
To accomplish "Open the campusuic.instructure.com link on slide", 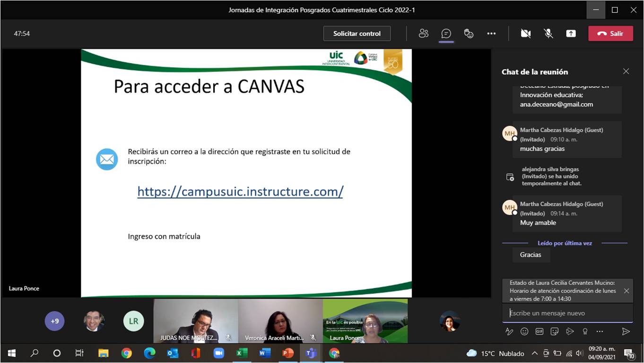I will pos(240,192).
